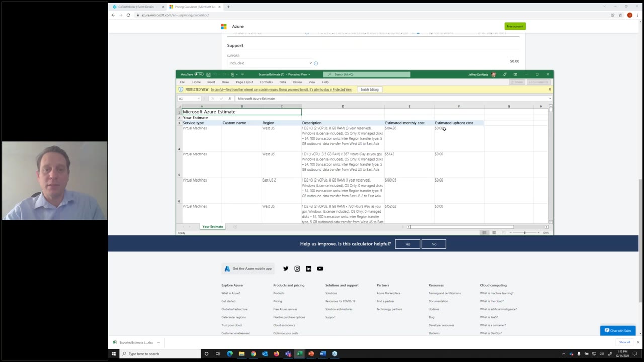The image size is (644, 362).
Task: Toggle Page Layout view in the status bar
Action: (494, 233)
